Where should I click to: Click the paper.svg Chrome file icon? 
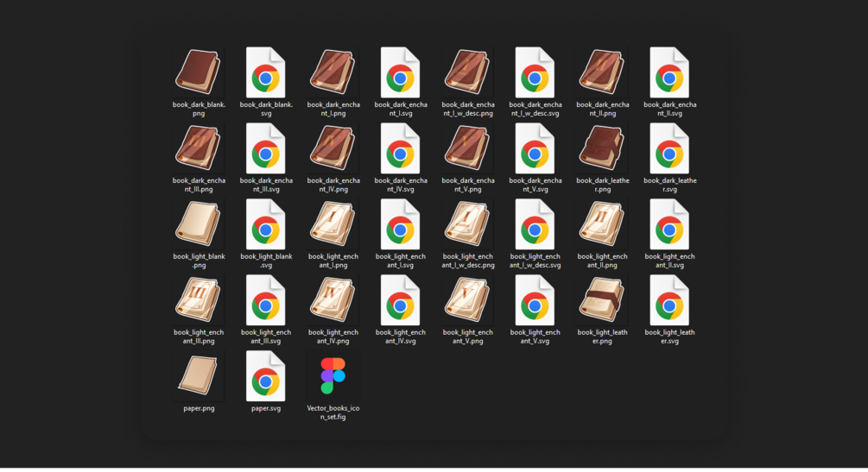tap(266, 375)
